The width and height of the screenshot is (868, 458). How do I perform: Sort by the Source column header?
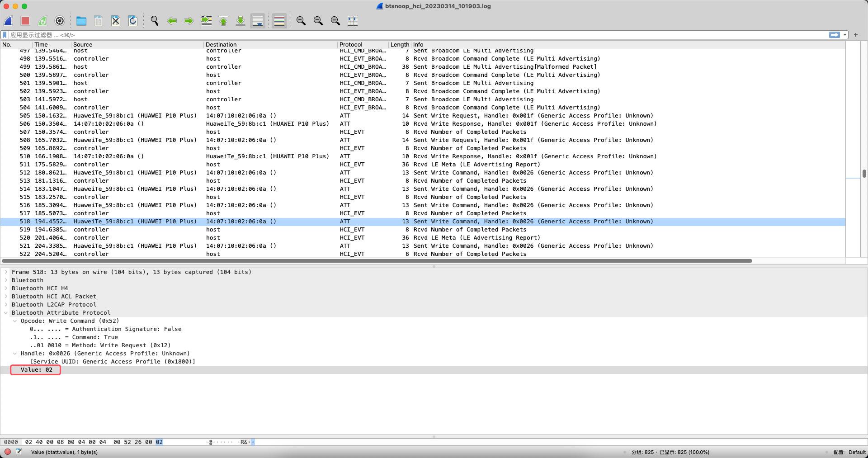click(137, 44)
